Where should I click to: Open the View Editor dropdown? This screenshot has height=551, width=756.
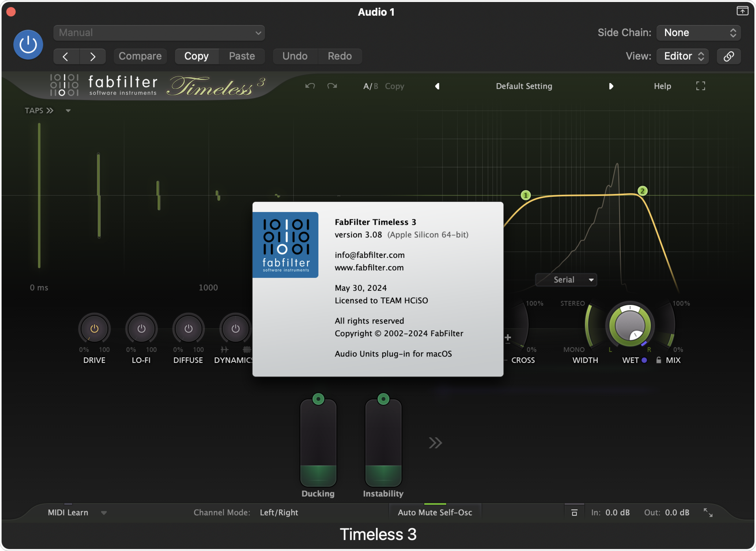coord(683,56)
